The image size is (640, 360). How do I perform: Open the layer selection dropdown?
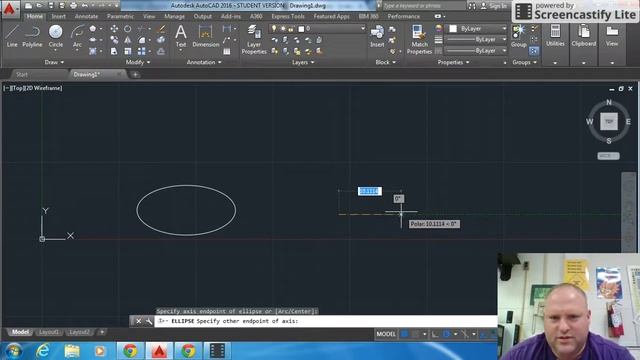pos(318,29)
